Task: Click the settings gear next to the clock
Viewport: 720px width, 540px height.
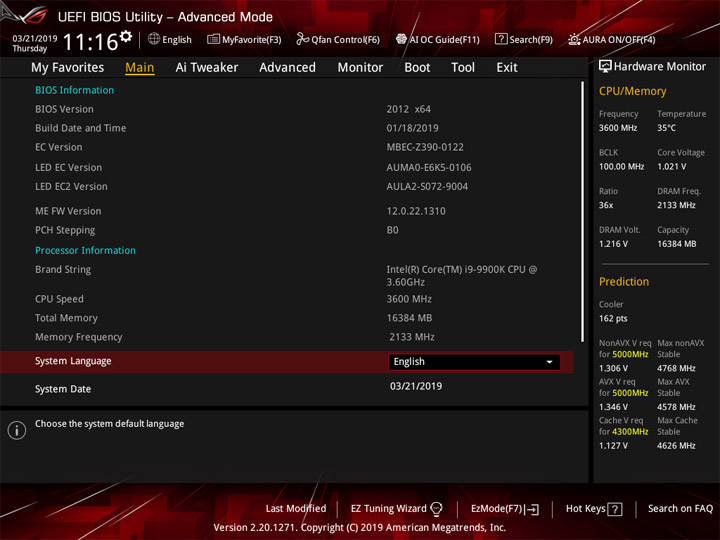Action: coord(126,36)
